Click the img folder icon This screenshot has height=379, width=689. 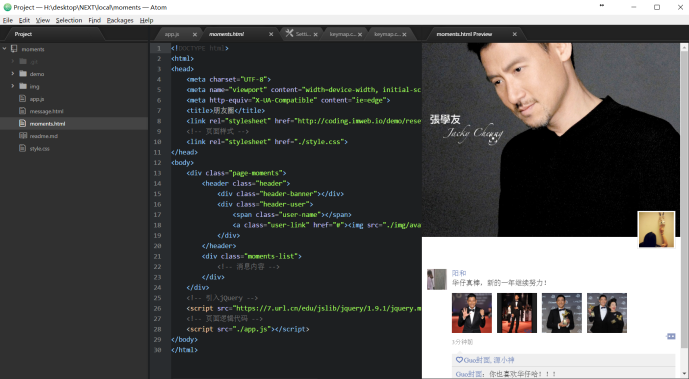click(x=23, y=86)
